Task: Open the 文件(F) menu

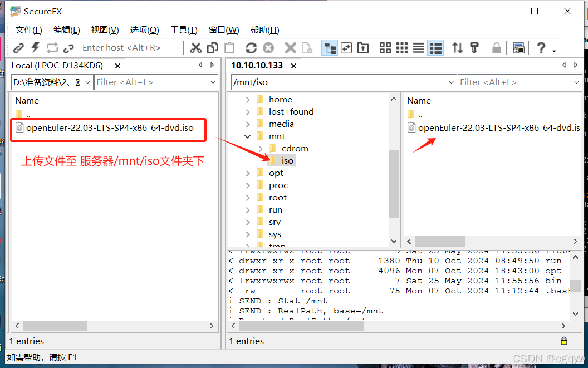Action: point(28,30)
